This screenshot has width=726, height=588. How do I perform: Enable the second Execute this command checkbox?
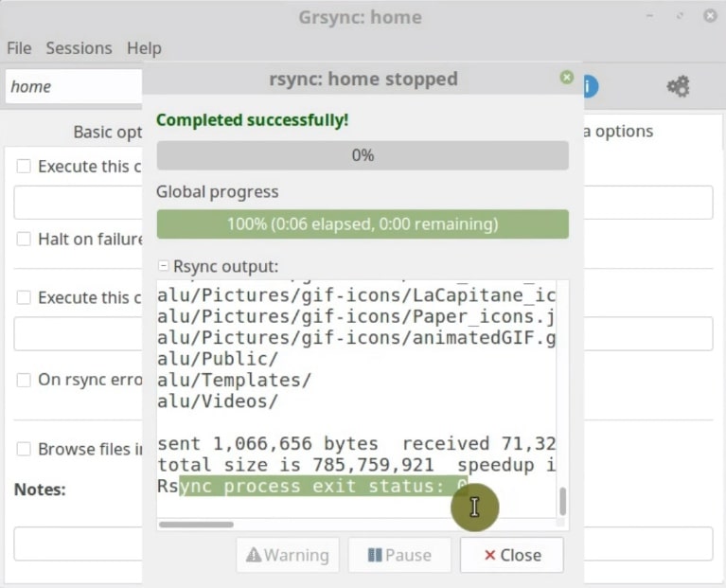click(24, 297)
